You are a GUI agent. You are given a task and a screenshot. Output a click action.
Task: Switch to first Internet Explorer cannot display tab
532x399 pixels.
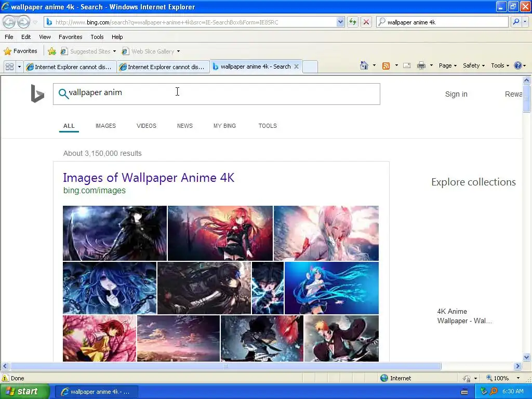point(70,67)
